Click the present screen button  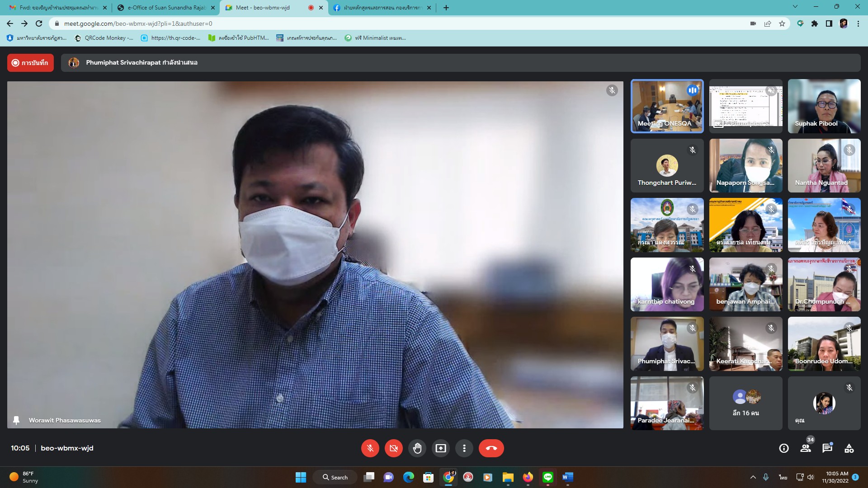pyautogui.click(x=440, y=448)
